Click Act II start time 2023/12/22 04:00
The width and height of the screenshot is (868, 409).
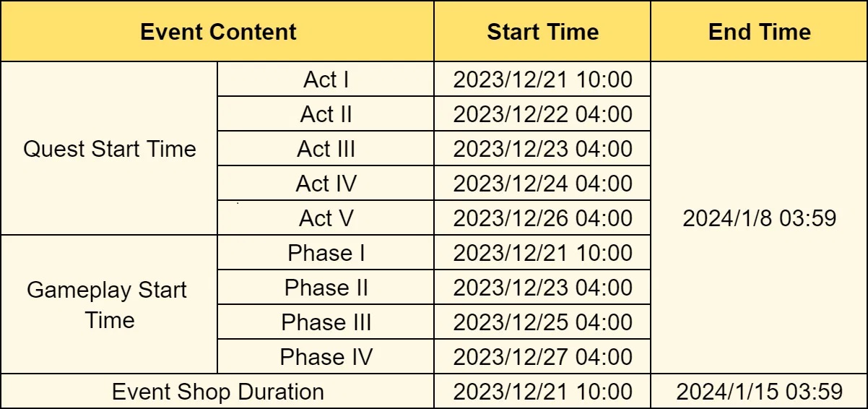coord(542,114)
